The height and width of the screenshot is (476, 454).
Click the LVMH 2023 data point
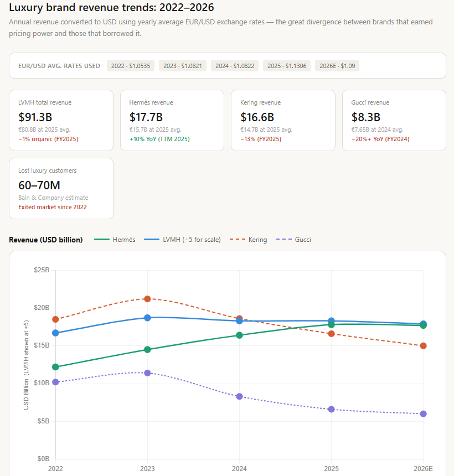pos(147,318)
